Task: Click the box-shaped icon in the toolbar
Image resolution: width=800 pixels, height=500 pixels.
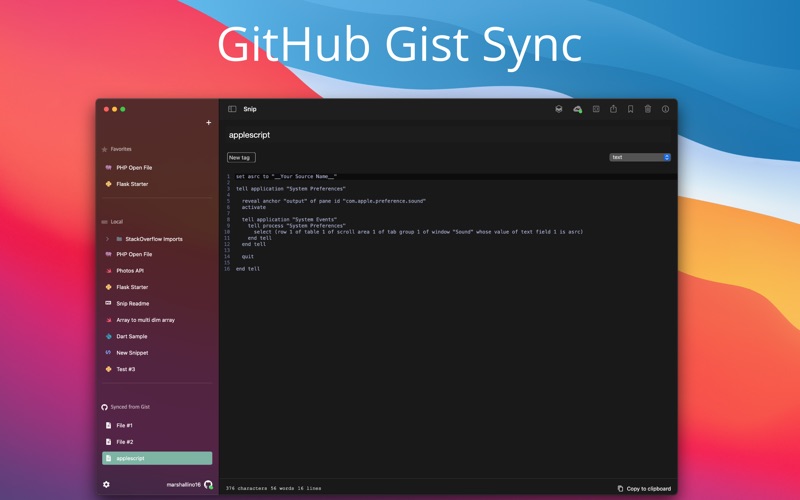Action: pos(559,109)
